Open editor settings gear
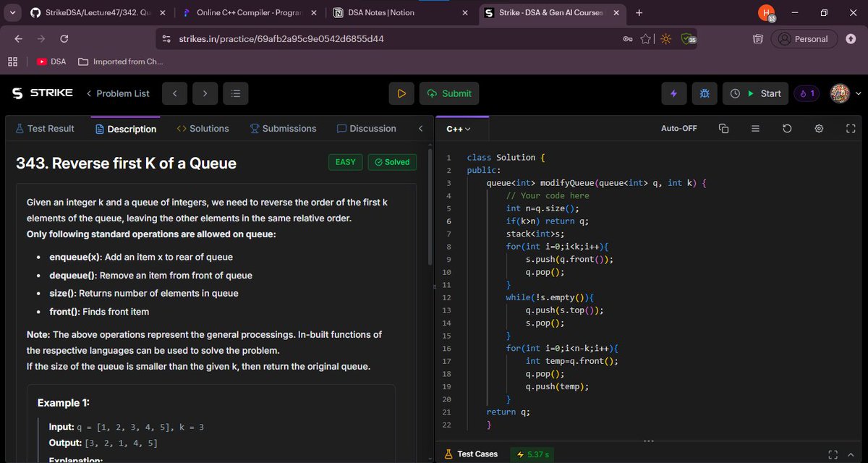The width and height of the screenshot is (868, 463). 819,128
